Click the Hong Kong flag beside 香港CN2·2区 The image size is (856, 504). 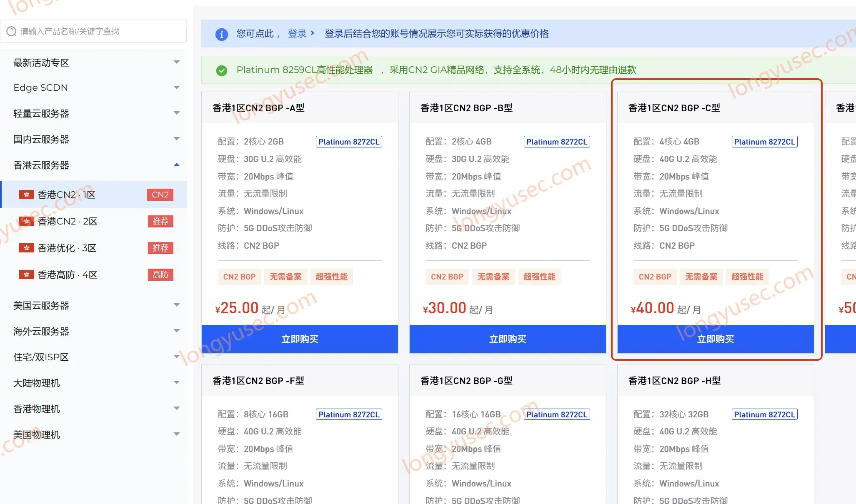coord(27,221)
